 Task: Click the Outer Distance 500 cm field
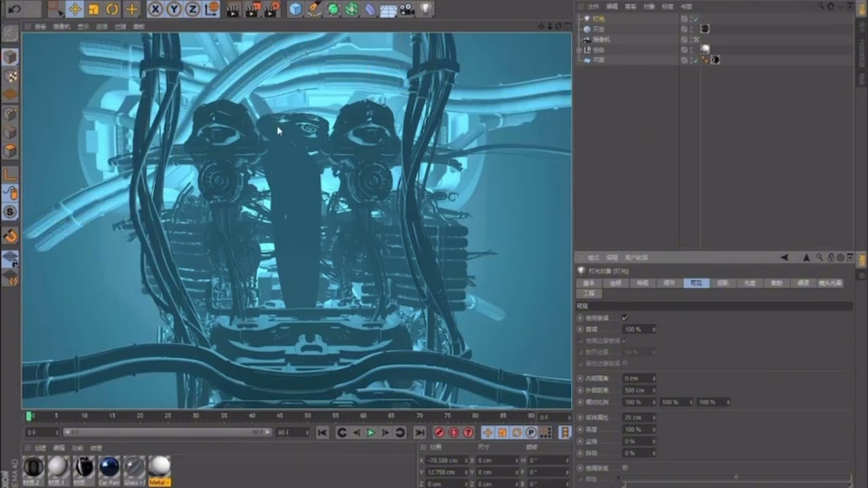pos(639,390)
